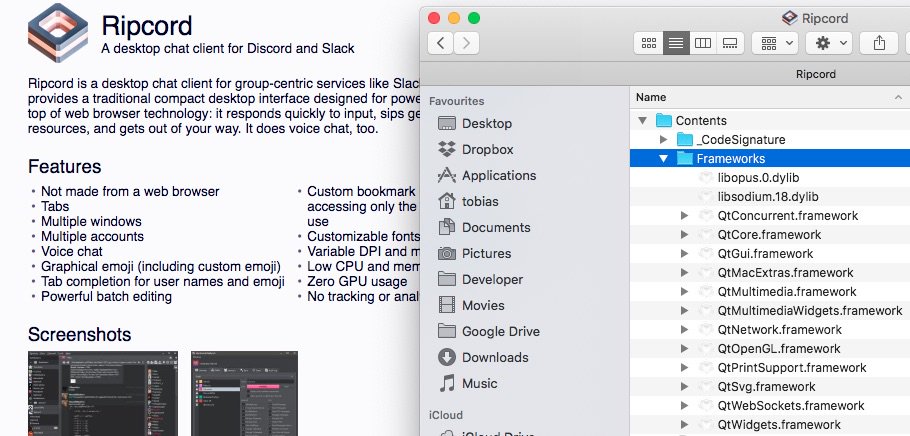Switch Finder to column view
Image resolution: width=910 pixels, height=436 pixels.
click(703, 43)
